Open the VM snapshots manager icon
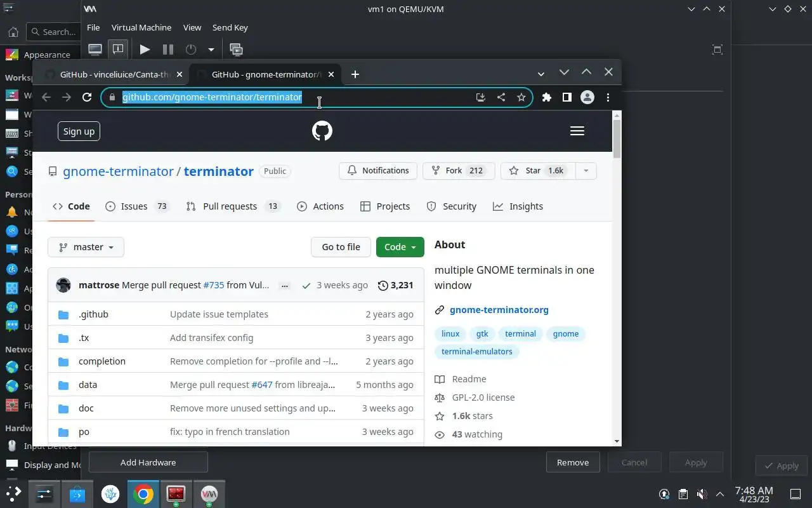Viewport: 812px width, 508px height. pos(236,49)
